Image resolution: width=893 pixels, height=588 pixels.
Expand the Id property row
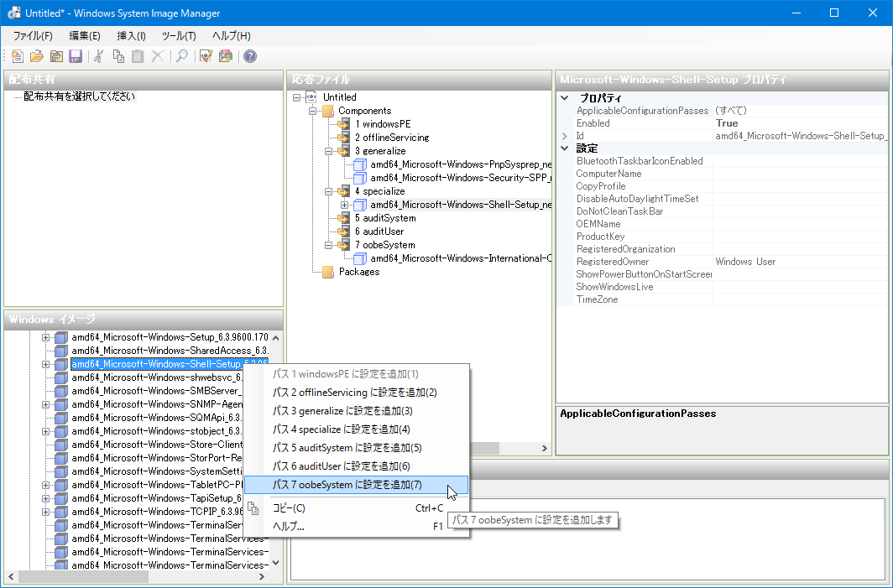click(564, 136)
